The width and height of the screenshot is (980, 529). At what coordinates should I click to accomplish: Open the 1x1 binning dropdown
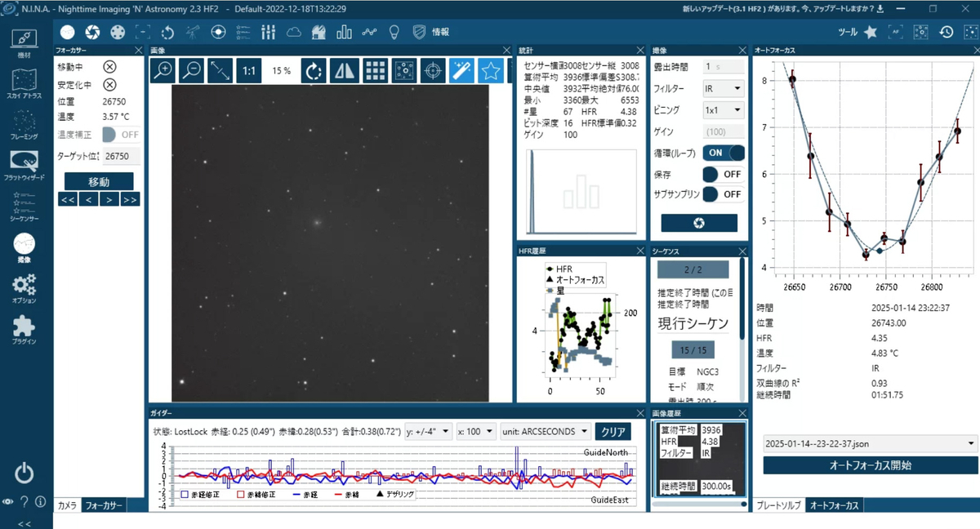[724, 109]
